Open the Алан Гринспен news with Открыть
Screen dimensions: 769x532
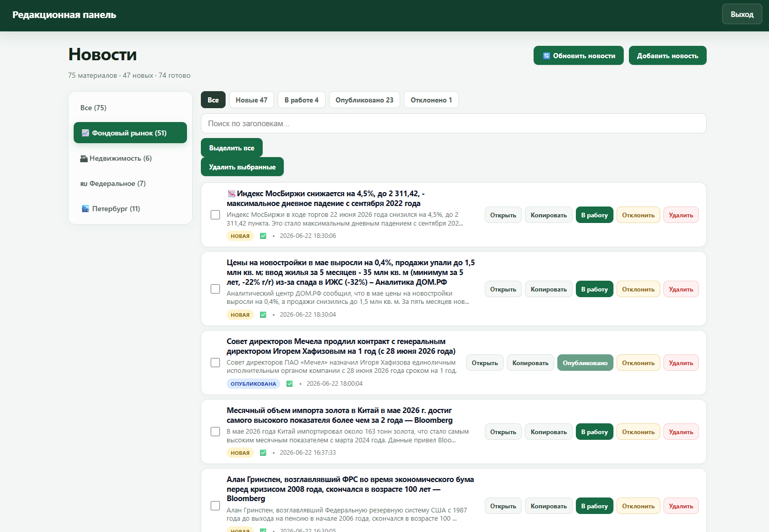tap(503, 506)
